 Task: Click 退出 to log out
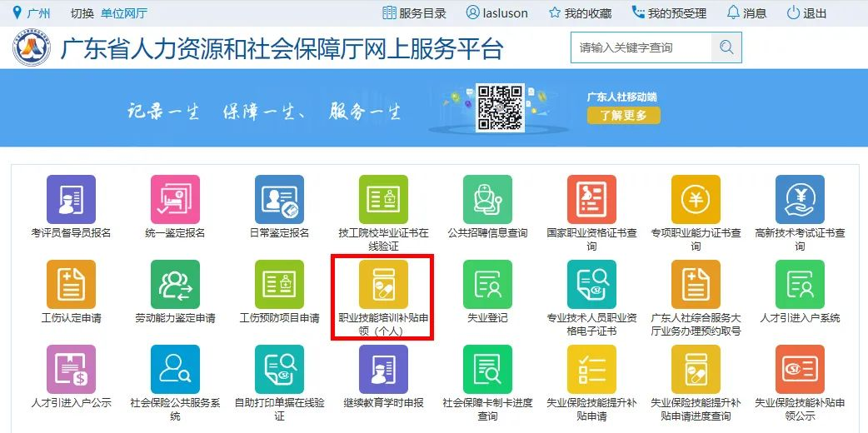[x=806, y=12]
